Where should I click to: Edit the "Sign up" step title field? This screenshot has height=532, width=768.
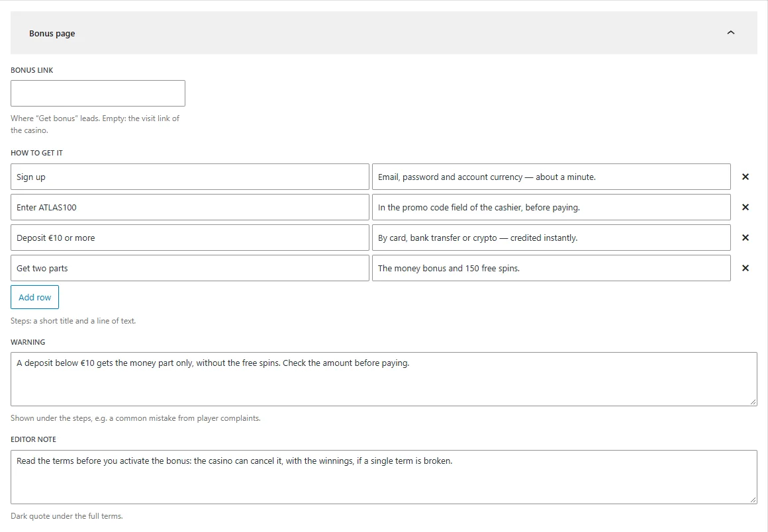(190, 177)
